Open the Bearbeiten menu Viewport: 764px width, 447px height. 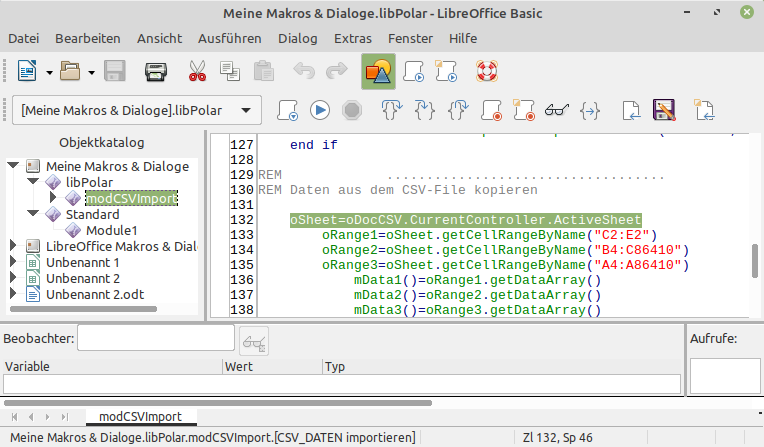pos(88,39)
